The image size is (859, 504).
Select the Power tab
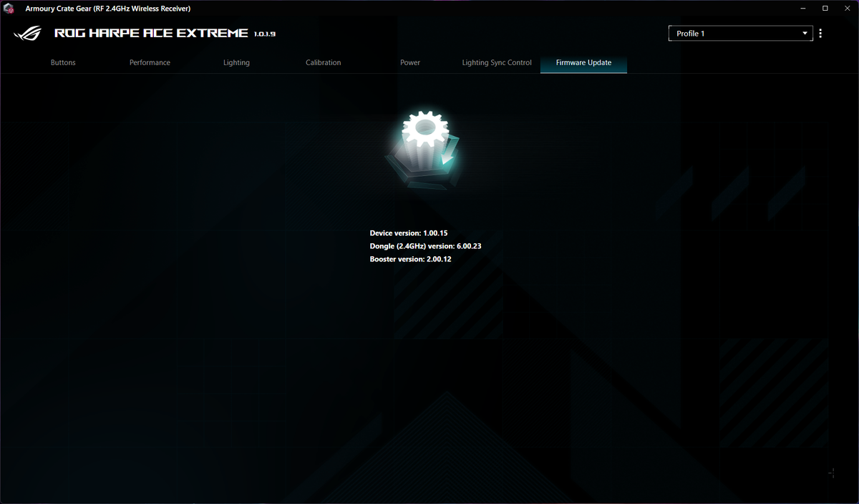click(410, 62)
